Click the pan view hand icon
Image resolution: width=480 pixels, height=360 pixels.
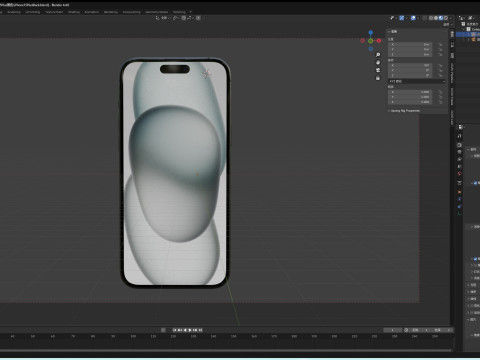click(378, 62)
